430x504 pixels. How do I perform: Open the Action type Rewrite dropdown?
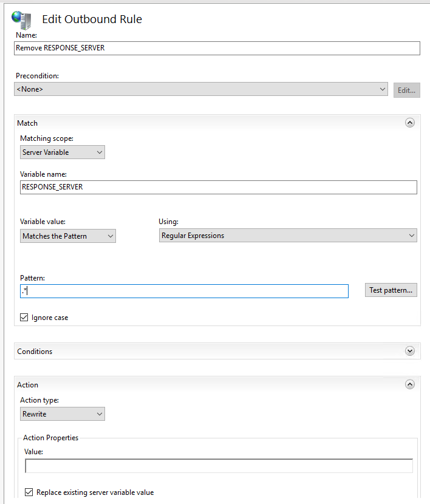(x=63, y=414)
